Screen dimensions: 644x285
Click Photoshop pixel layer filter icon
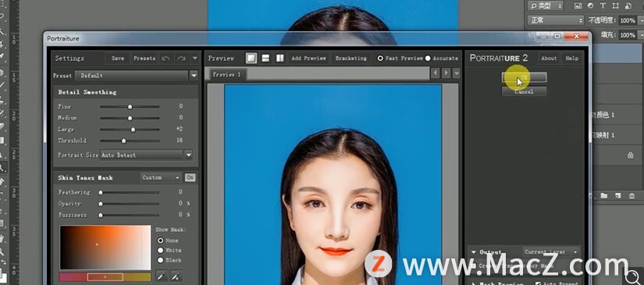click(578, 5)
